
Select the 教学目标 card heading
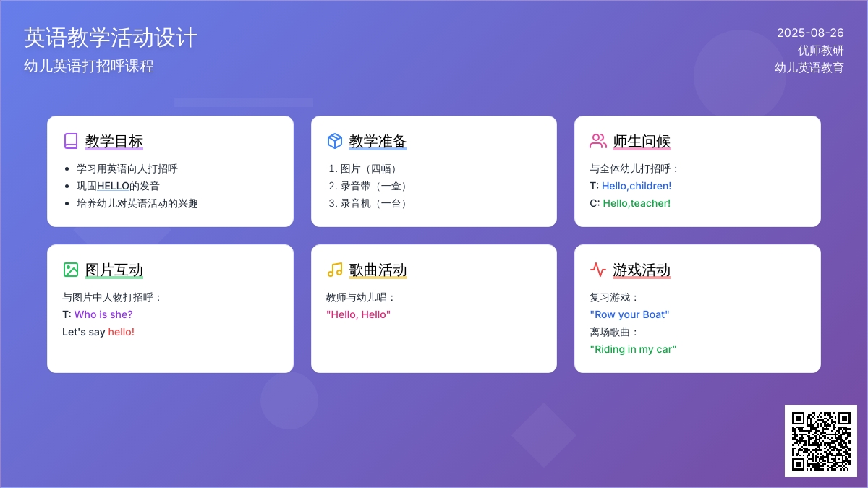coord(114,141)
